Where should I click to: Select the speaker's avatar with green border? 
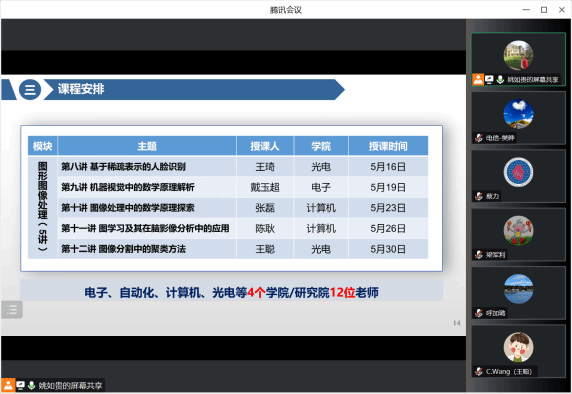pyautogui.click(x=518, y=55)
